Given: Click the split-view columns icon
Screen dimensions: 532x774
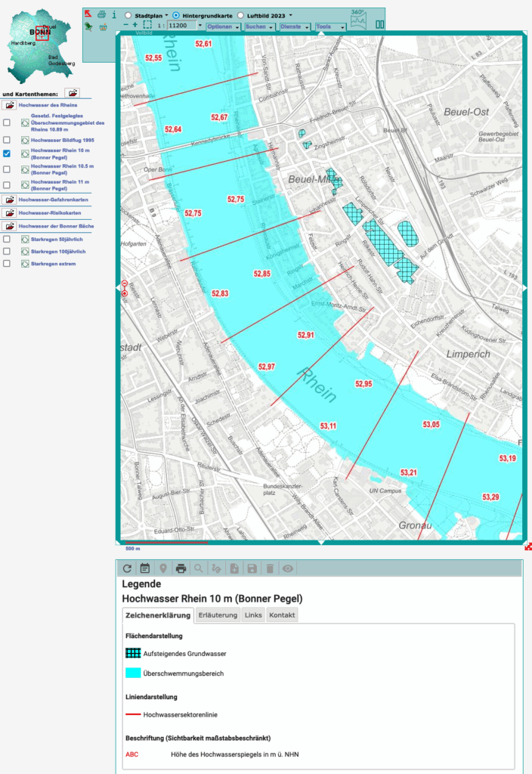Looking at the screenshot, I should pos(380,25).
